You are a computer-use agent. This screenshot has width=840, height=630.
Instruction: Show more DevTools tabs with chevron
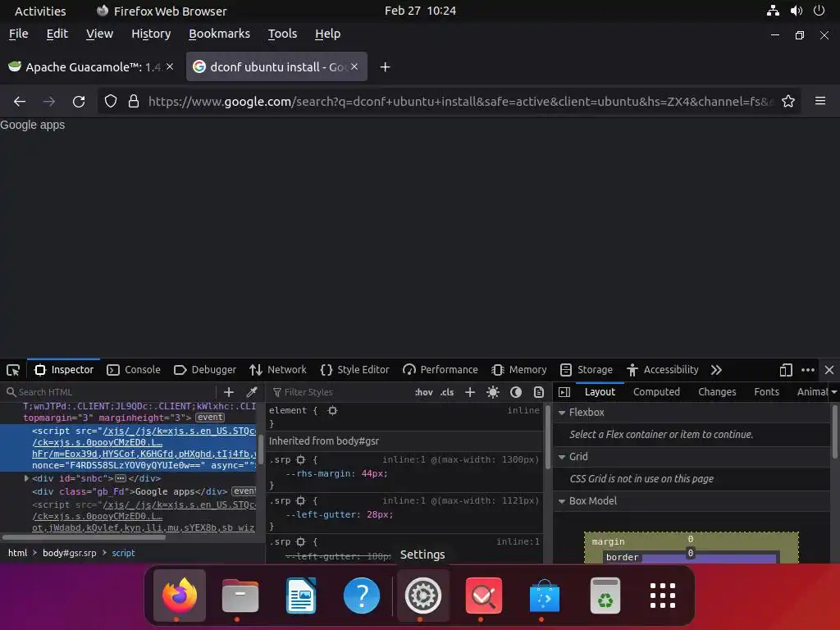pos(716,370)
